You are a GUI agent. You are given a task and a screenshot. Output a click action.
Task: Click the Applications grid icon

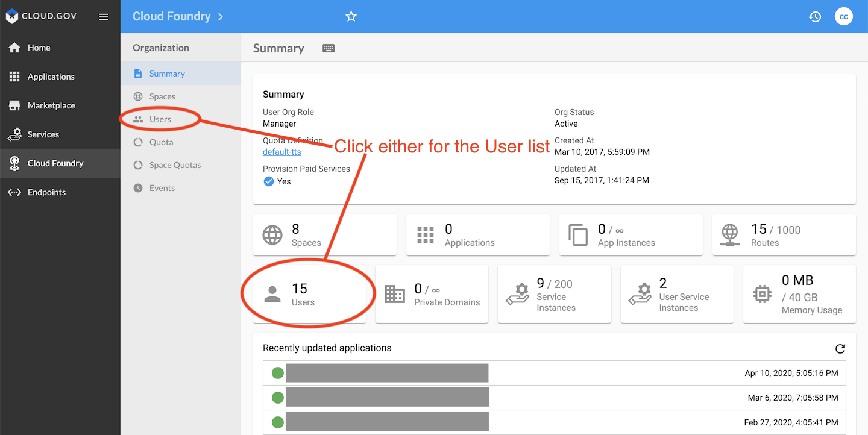click(14, 77)
